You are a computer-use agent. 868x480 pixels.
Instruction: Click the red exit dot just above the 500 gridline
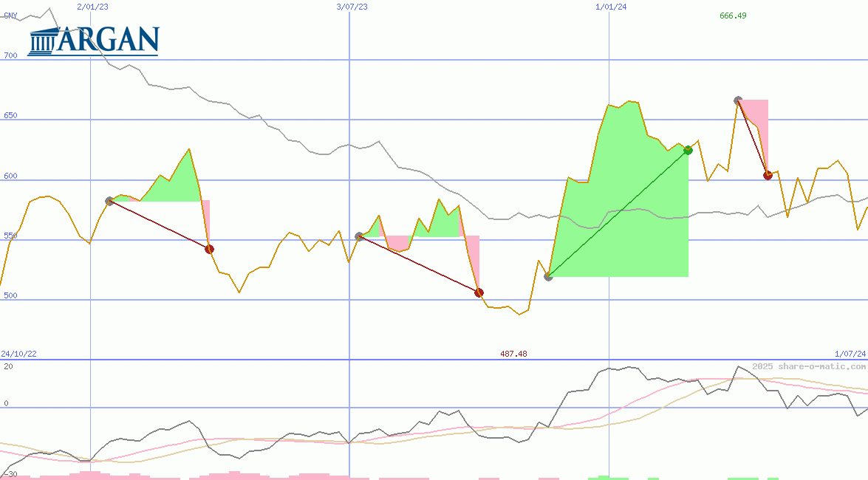(x=479, y=292)
